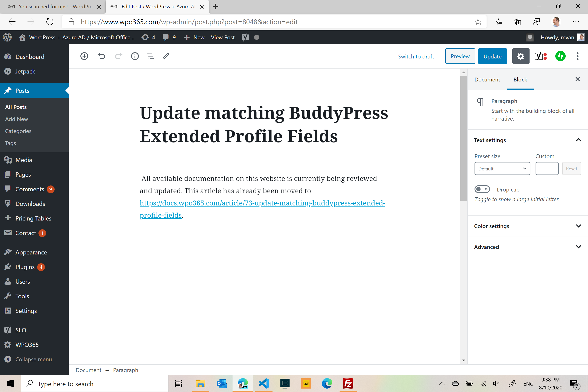The image size is (588, 392).
Task: Click the Preview button
Action: pyautogui.click(x=460, y=56)
